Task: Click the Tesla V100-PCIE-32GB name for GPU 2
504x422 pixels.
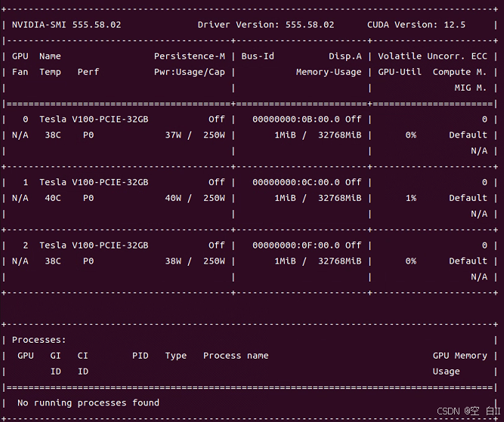Action: tap(94, 245)
